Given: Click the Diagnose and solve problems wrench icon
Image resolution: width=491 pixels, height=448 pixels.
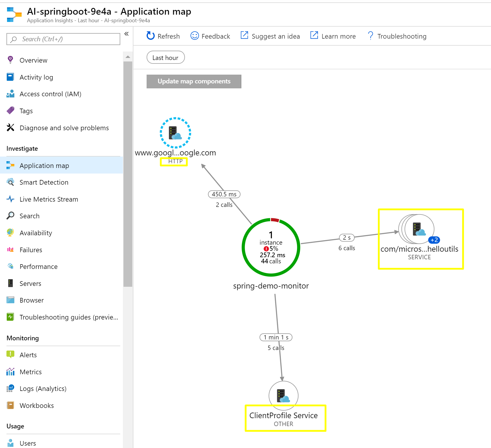Looking at the screenshot, I should click(x=11, y=128).
